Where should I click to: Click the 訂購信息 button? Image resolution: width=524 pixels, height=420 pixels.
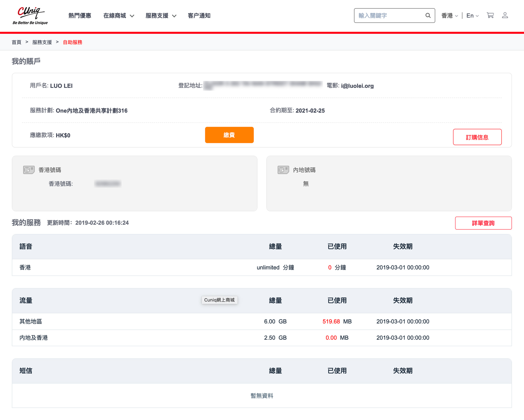[x=477, y=137]
